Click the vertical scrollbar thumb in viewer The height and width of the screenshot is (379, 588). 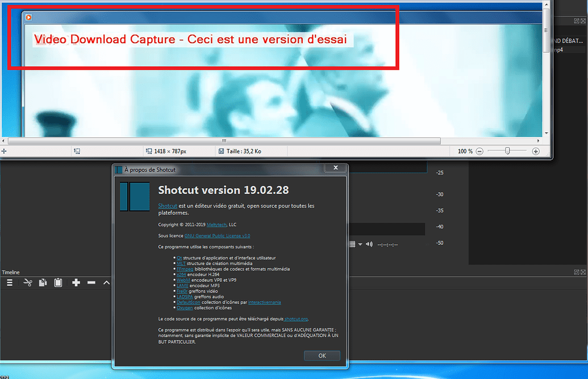click(x=547, y=30)
